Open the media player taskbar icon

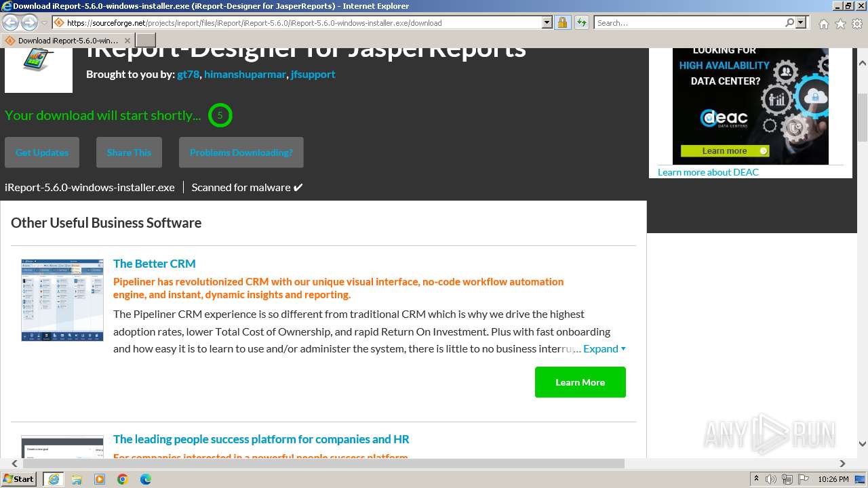[100, 479]
